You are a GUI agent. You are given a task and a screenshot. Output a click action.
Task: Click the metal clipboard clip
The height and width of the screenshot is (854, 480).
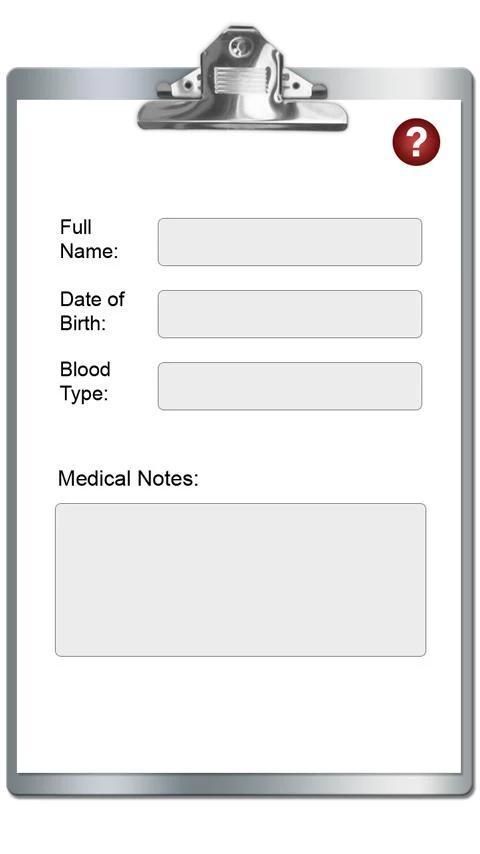coord(242,79)
